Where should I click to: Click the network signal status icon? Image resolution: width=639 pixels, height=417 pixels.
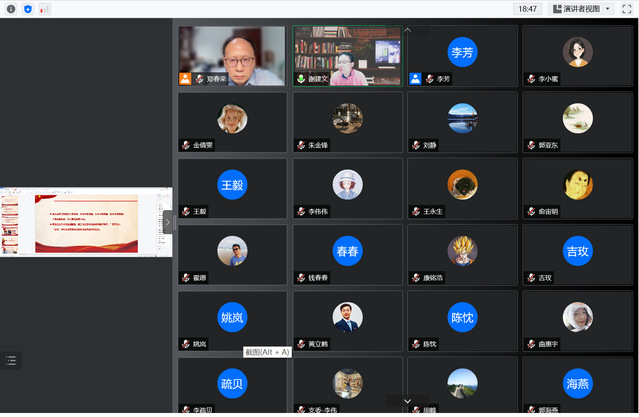(44, 8)
